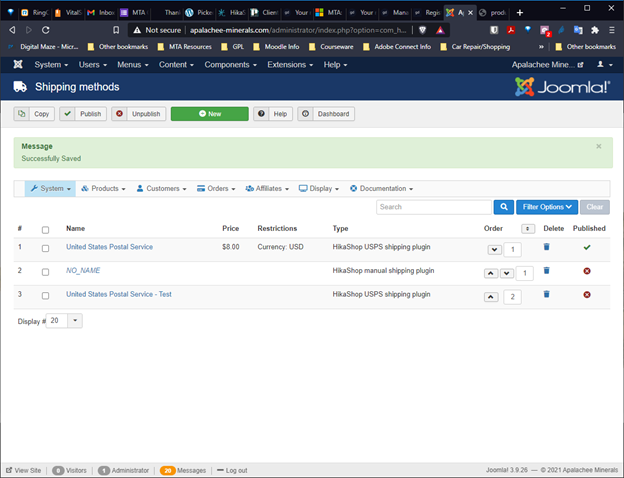Expand the HikaShop Products dropdown
The image size is (624, 478).
pyautogui.click(x=103, y=189)
